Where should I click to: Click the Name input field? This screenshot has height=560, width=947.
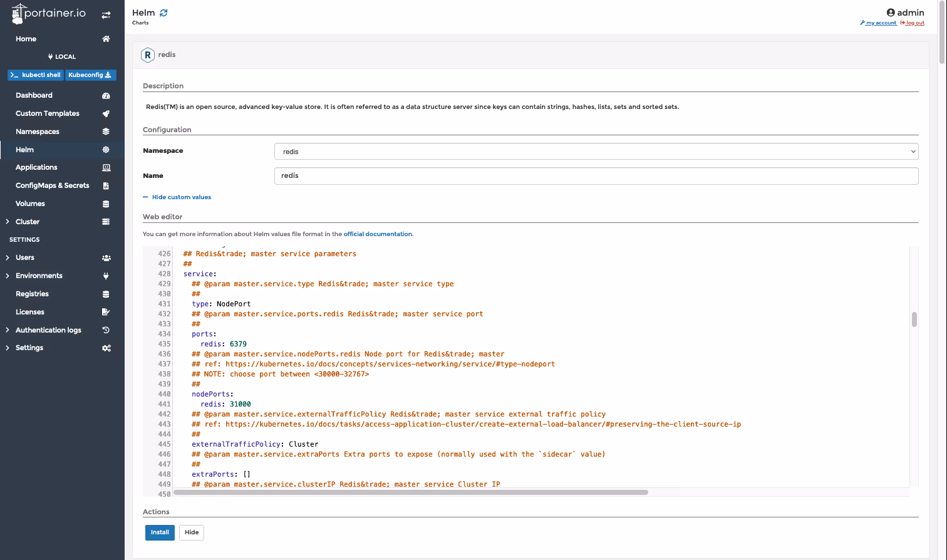pyautogui.click(x=596, y=176)
